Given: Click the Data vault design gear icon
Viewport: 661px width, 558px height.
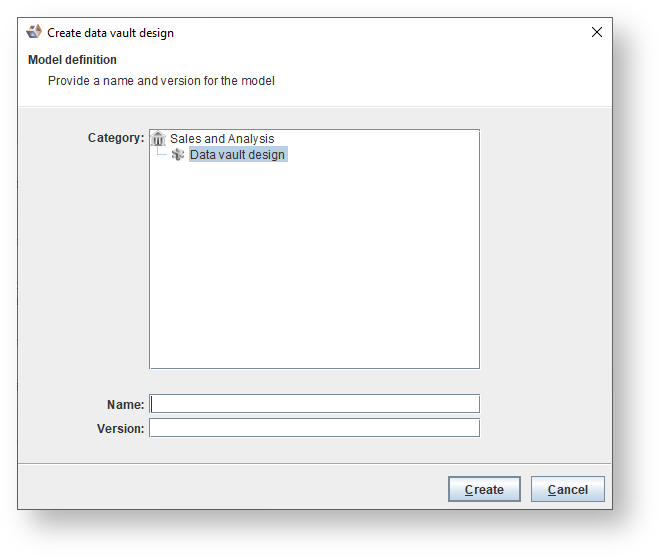Looking at the screenshot, I should [x=178, y=155].
